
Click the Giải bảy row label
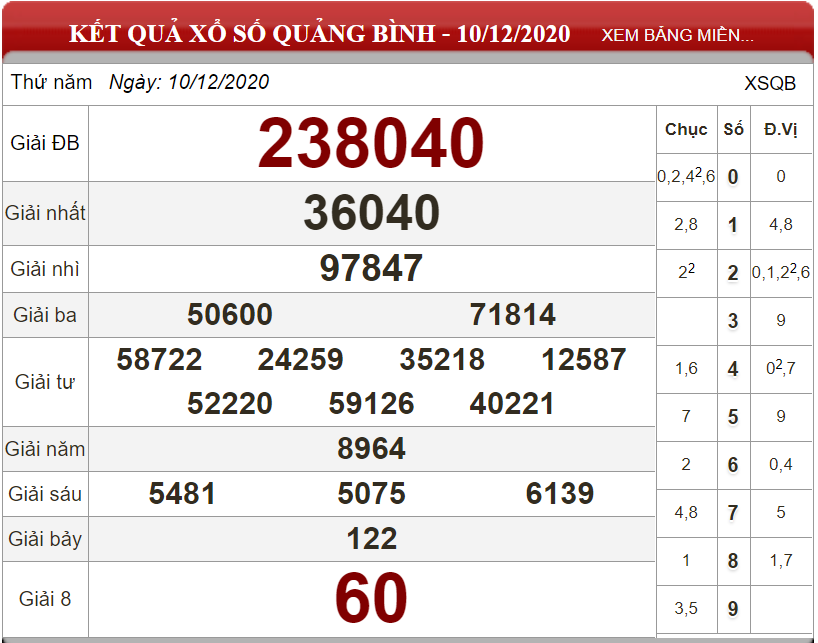tap(45, 539)
